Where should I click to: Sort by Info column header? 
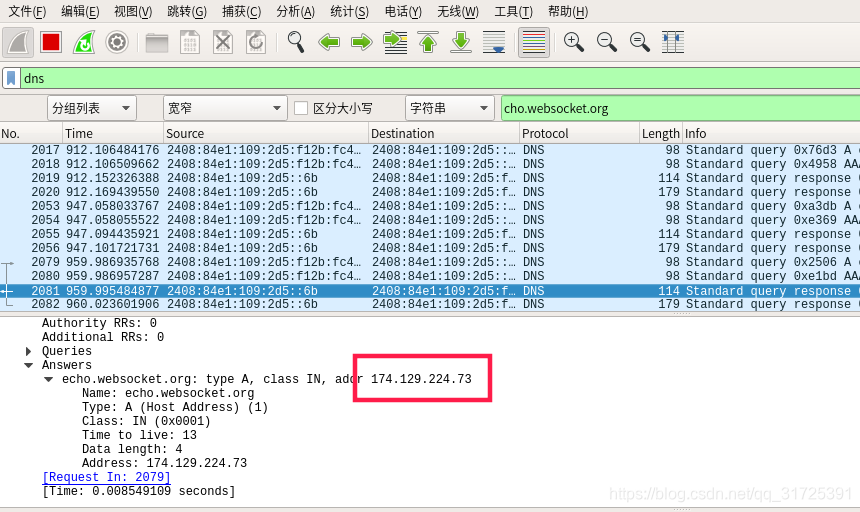tap(771, 133)
